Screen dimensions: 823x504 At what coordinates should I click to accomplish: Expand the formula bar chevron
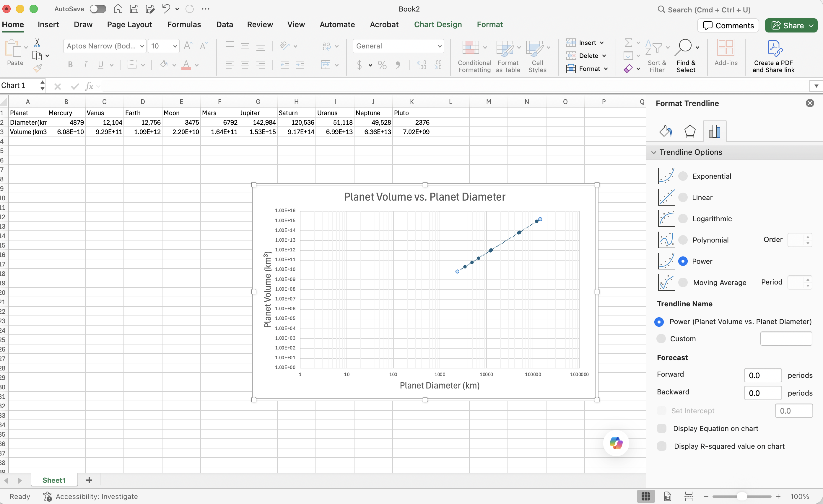point(816,86)
